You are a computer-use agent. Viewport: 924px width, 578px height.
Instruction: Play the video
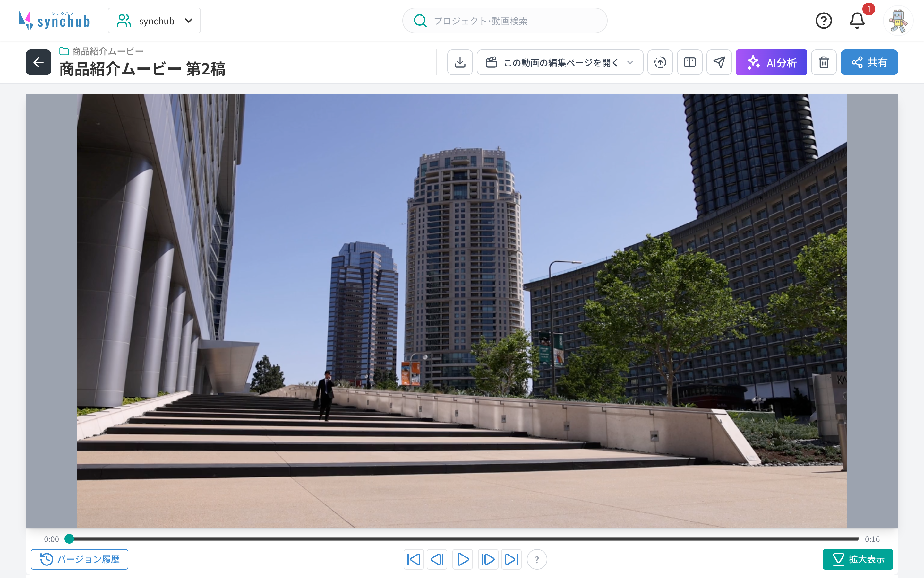[x=462, y=559]
